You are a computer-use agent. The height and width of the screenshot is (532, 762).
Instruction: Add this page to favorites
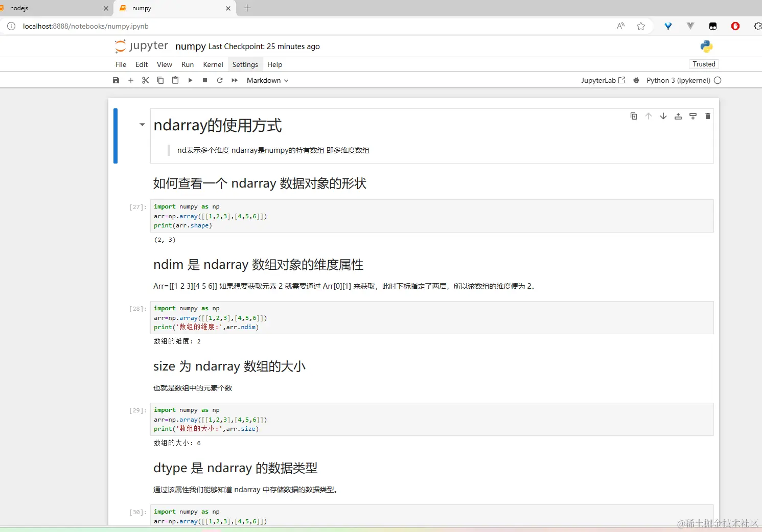(641, 26)
